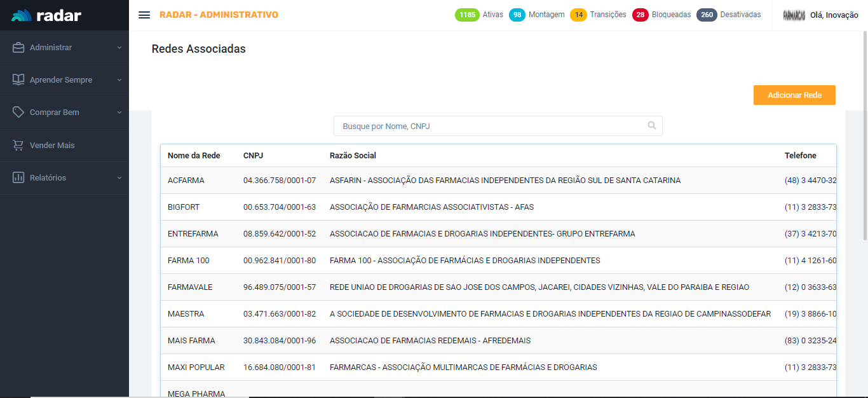This screenshot has width=868, height=398.
Task: Expand the Aprender Sempre chevron
Action: click(119, 80)
